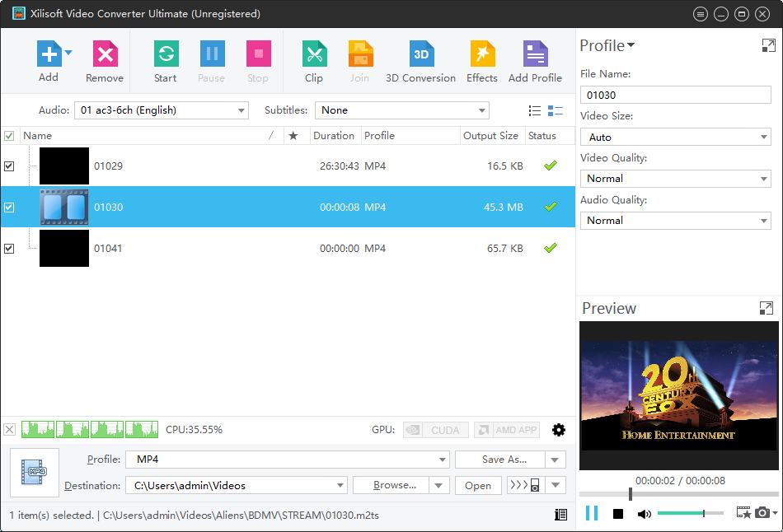The image size is (783, 532).
Task: Start conversion with the Start icon
Action: coord(166,55)
